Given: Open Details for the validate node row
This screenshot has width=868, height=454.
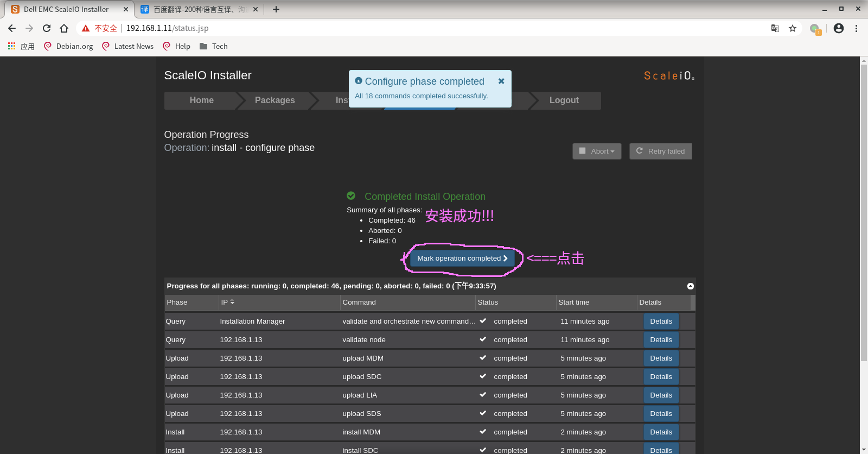Looking at the screenshot, I should point(661,340).
